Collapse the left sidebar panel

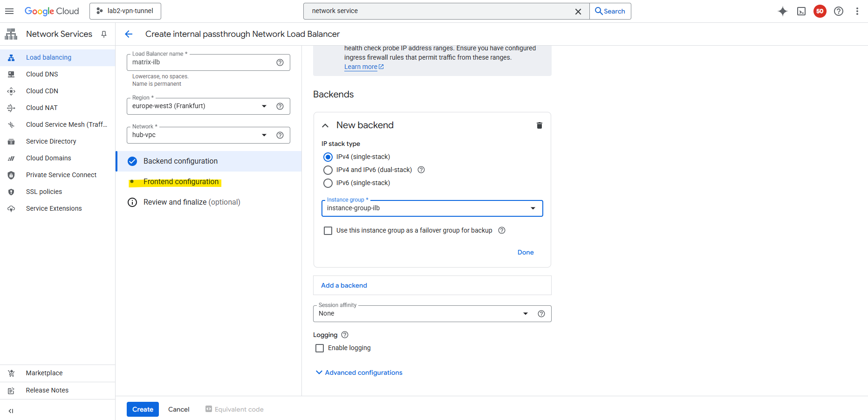coord(11,411)
